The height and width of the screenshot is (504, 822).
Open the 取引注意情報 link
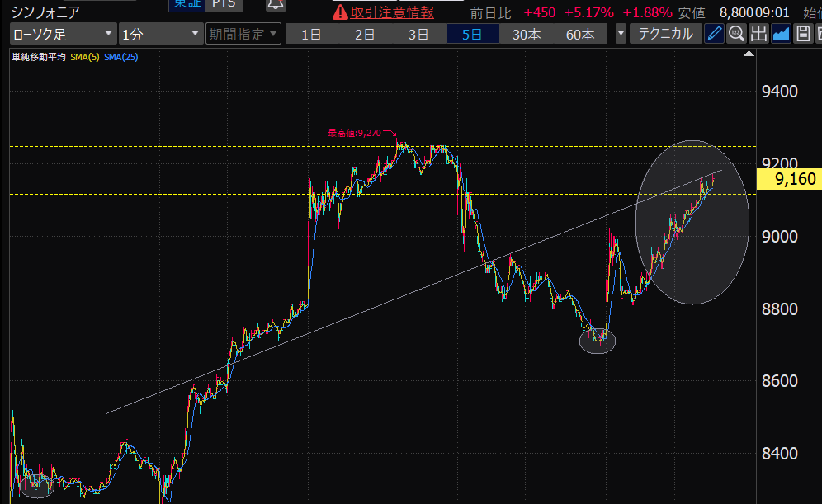(392, 12)
